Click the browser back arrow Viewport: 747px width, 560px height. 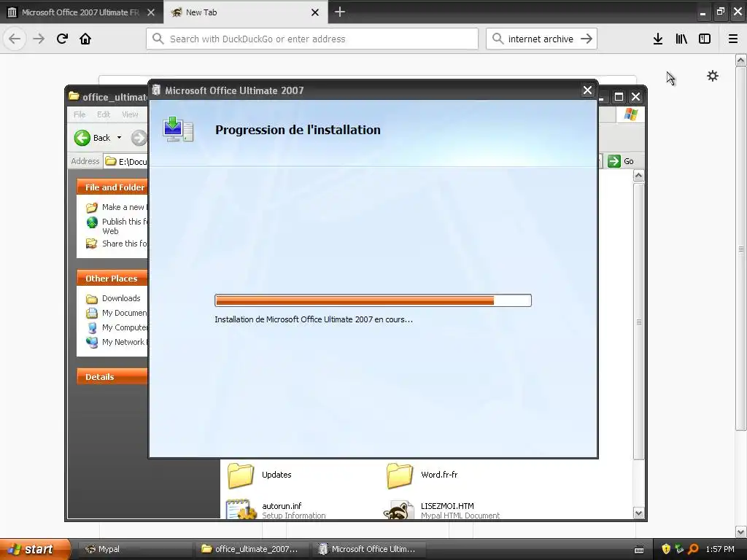click(x=15, y=39)
